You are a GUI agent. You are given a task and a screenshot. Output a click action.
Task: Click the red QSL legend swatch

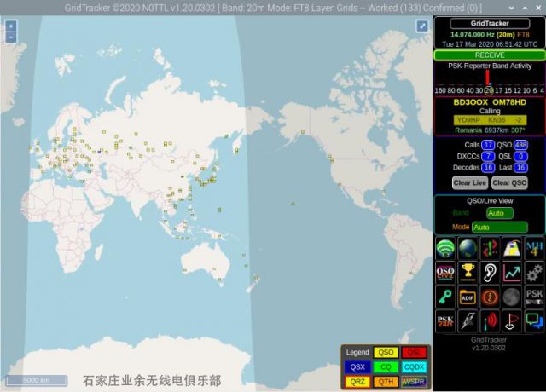(x=414, y=352)
